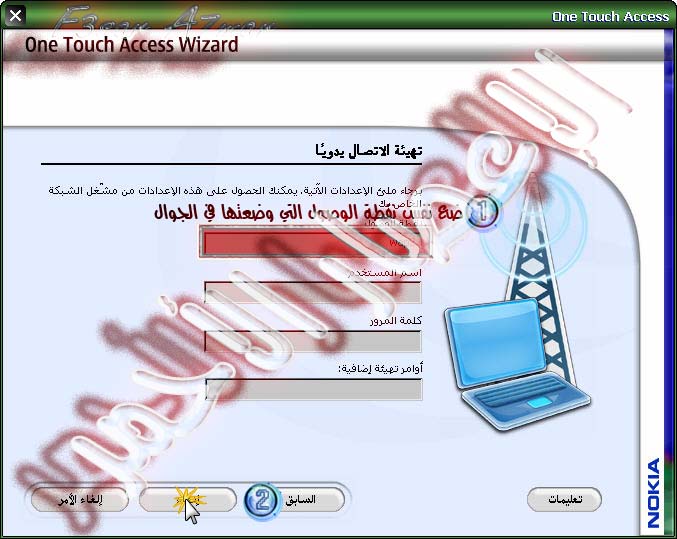677x539 pixels.
Task: Click the NOKIA logo
Action: click(x=654, y=493)
